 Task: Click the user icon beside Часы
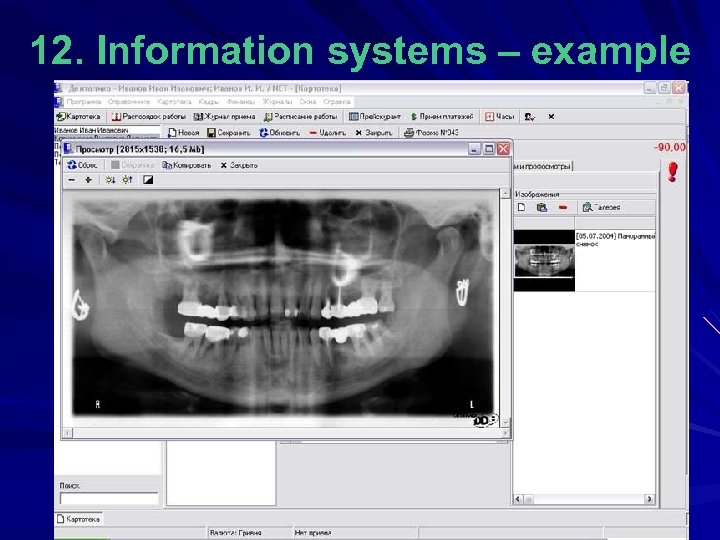point(530,117)
